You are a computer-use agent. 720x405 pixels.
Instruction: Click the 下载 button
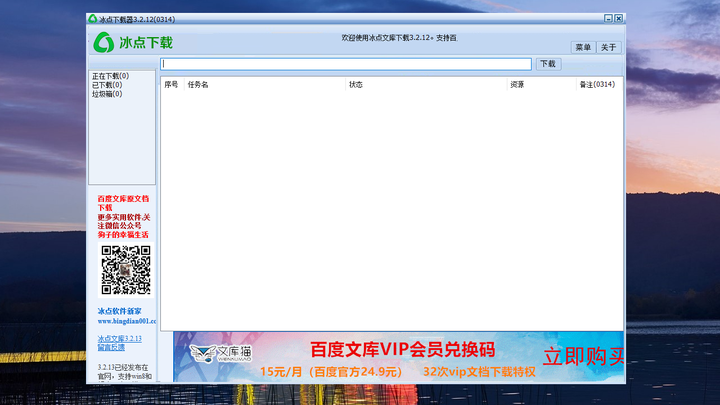click(548, 64)
